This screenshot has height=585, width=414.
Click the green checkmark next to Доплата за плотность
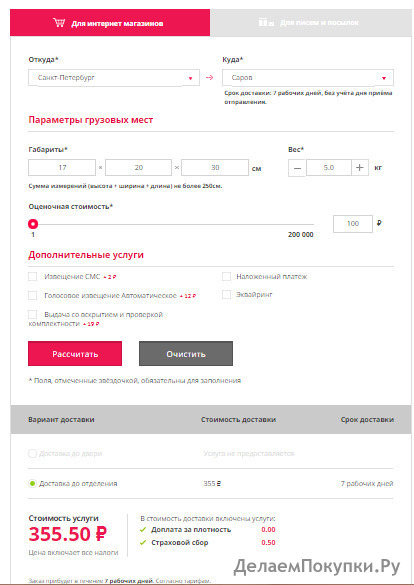143,530
